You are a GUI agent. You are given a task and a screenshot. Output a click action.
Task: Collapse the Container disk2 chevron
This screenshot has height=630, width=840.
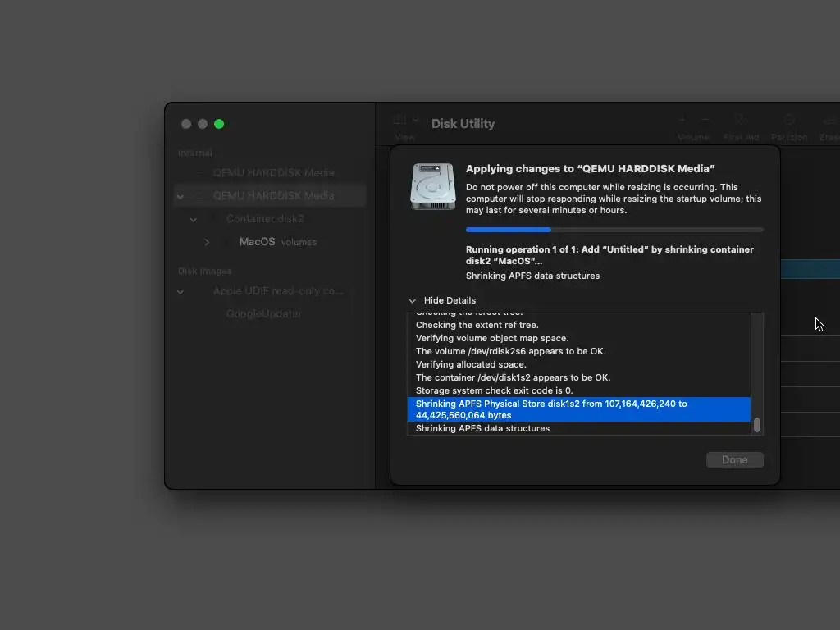(194, 219)
